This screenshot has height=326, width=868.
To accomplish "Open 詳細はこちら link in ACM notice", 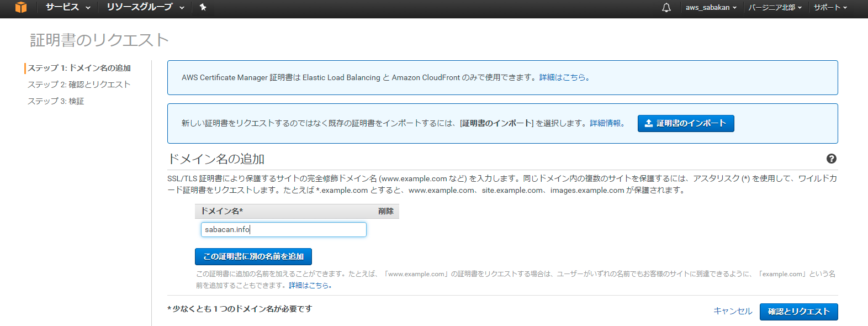I will point(565,77).
